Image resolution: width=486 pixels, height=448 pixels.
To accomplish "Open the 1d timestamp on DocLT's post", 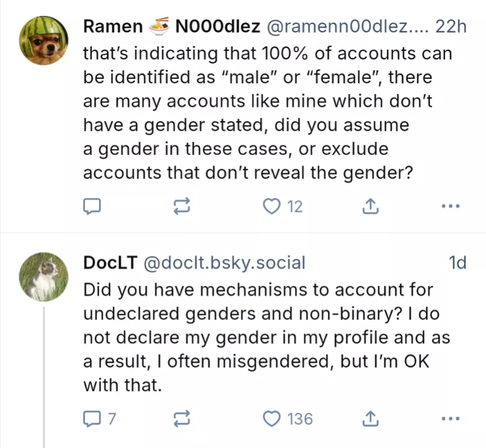I will point(457,263).
